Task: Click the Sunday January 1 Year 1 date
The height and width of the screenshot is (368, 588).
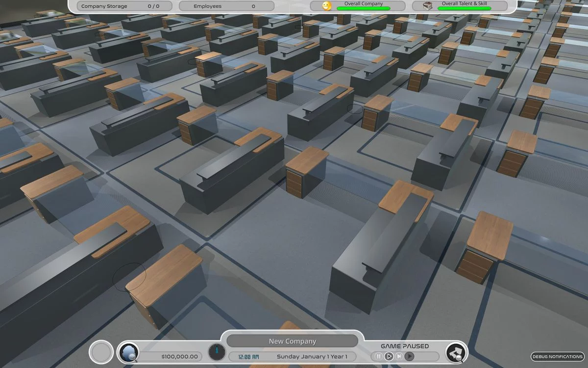Action: coord(312,357)
